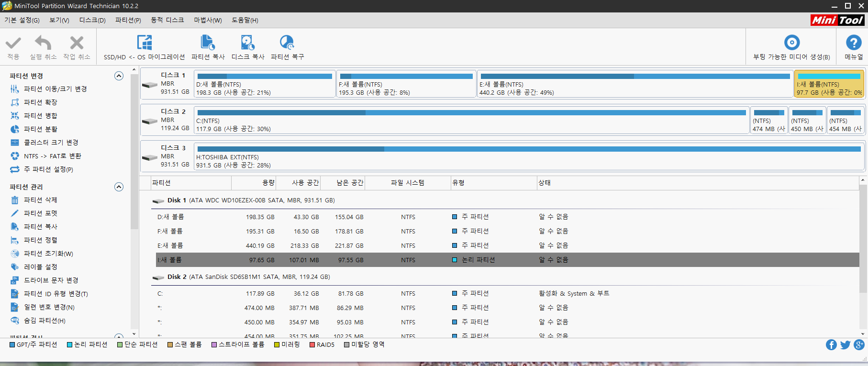The height and width of the screenshot is (366, 868).
Task: Select F:새 볼륨 block in disk map
Action: pyautogui.click(x=406, y=84)
